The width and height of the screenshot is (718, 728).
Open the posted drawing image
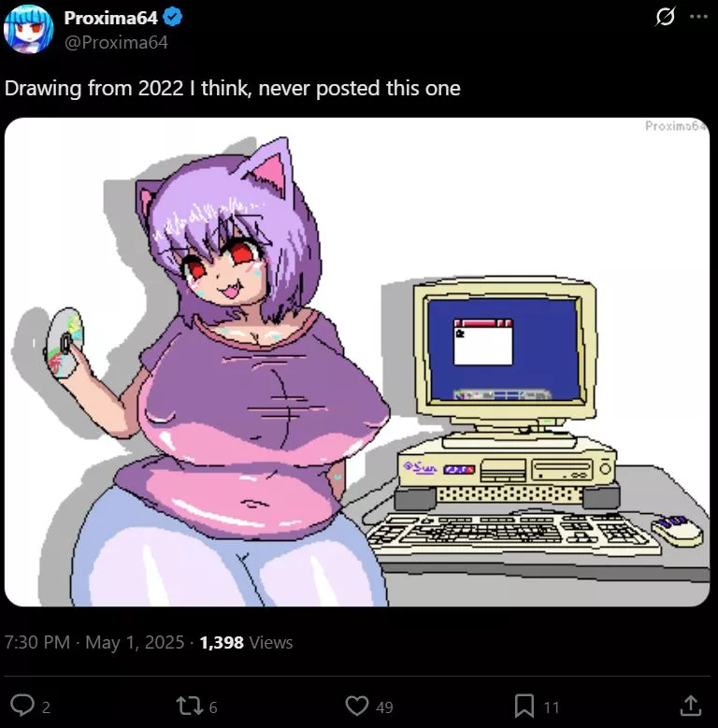click(357, 362)
